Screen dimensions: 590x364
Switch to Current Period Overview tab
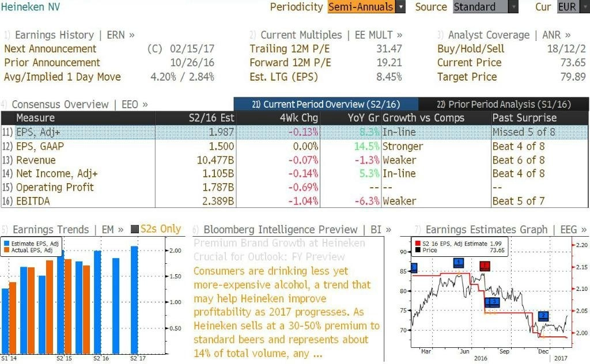click(x=326, y=104)
